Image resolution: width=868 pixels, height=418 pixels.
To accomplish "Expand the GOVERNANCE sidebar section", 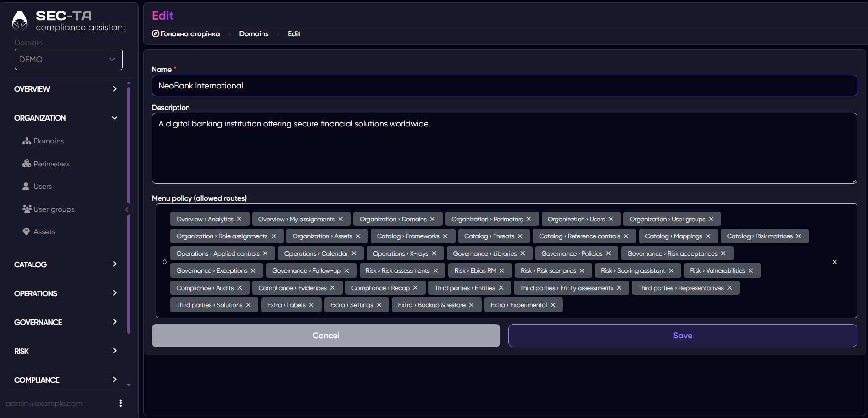I will (x=66, y=322).
